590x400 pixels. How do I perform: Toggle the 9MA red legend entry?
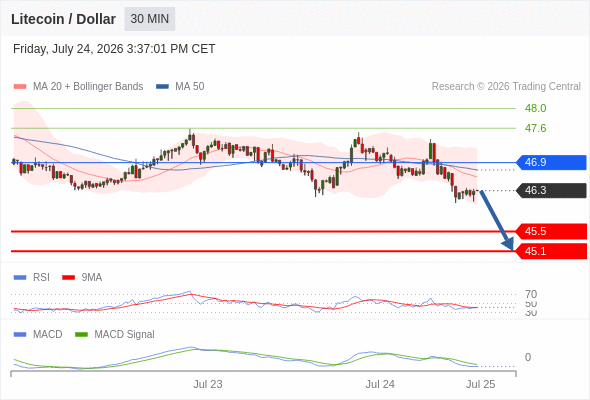tap(82, 277)
